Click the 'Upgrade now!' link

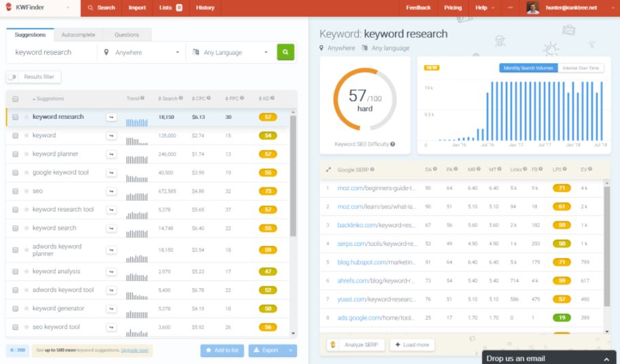135,350
